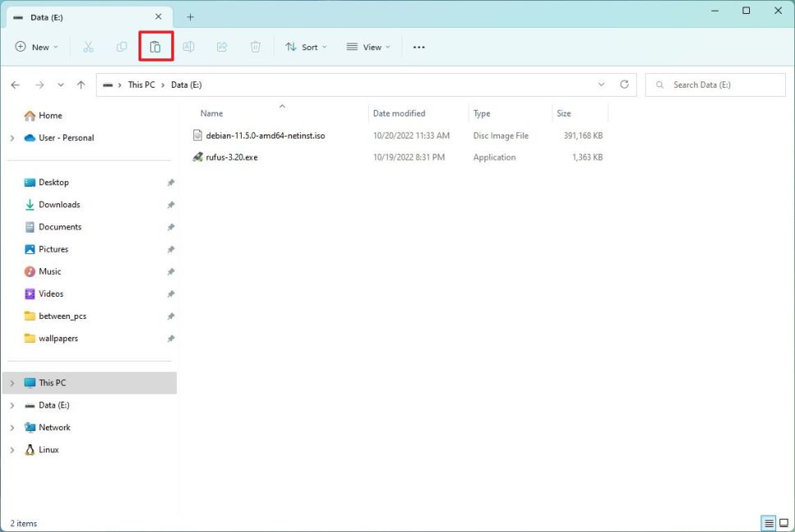This screenshot has width=795, height=532.
Task: Sort files by Date modified column
Action: pyautogui.click(x=399, y=113)
